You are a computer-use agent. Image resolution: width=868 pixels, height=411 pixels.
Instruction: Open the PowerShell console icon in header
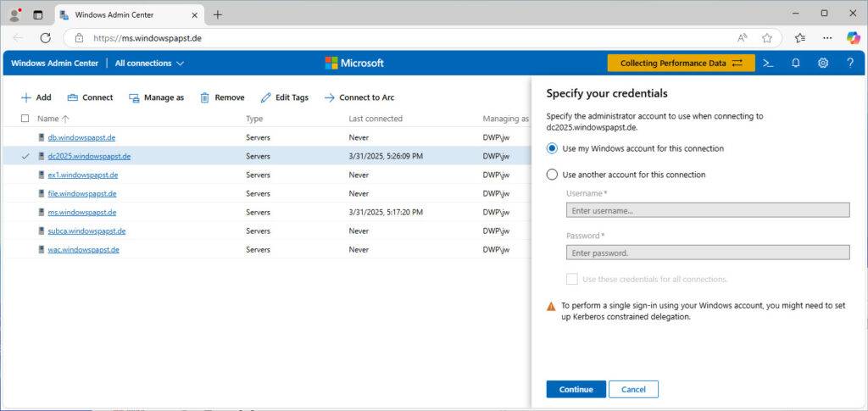pyautogui.click(x=768, y=63)
